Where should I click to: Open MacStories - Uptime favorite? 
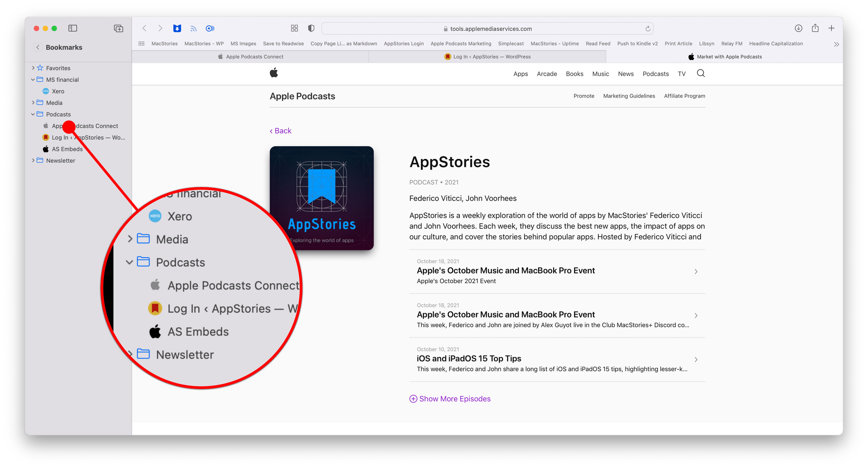554,44
